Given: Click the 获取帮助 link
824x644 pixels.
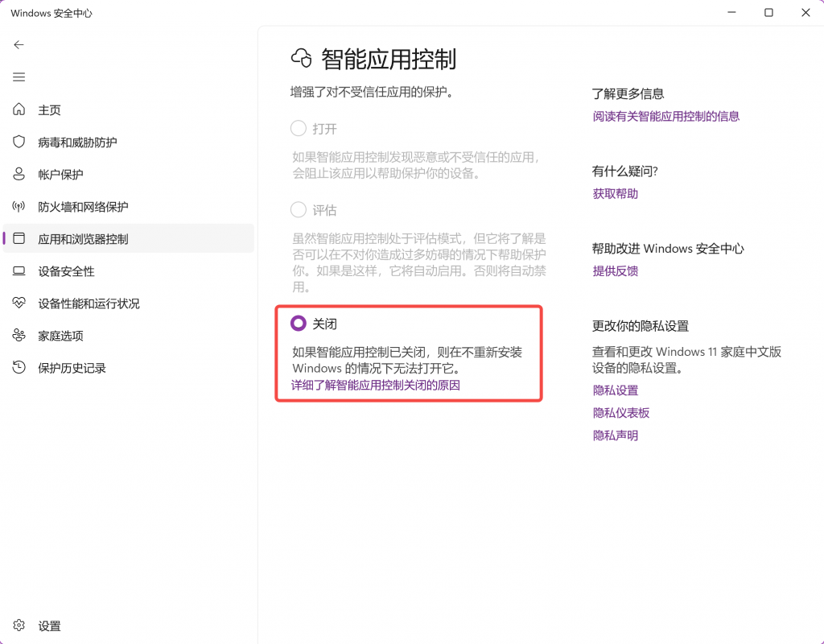Looking at the screenshot, I should pos(615,193).
